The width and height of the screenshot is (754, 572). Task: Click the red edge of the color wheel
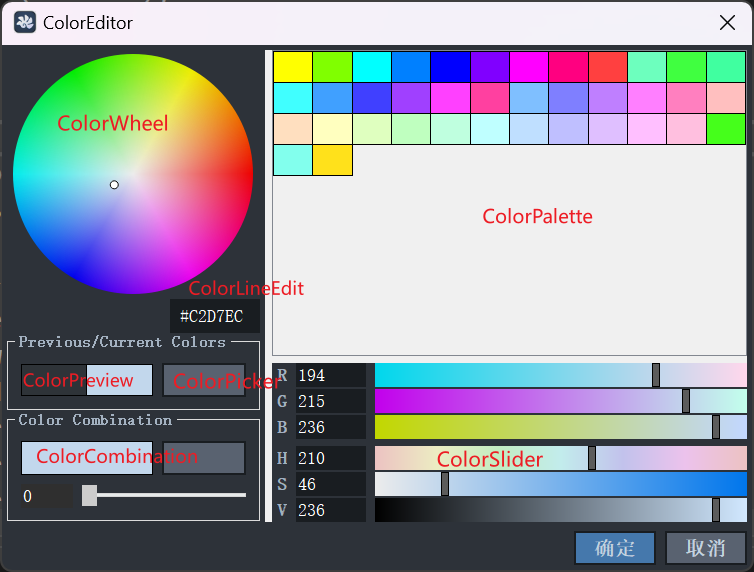point(249,174)
